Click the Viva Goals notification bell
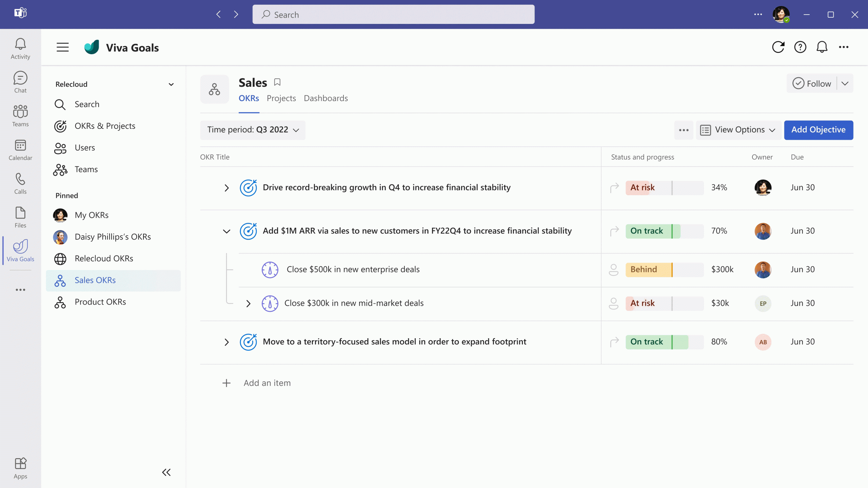 [822, 47]
